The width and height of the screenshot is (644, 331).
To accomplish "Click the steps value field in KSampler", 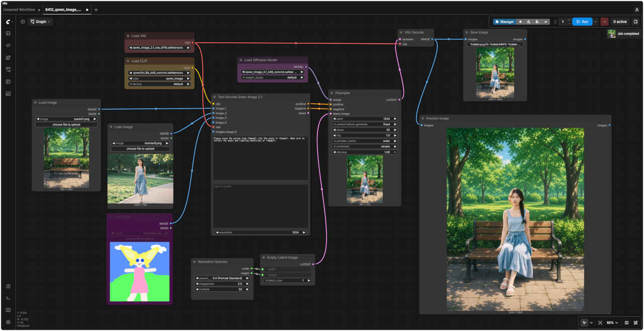I will (365, 130).
